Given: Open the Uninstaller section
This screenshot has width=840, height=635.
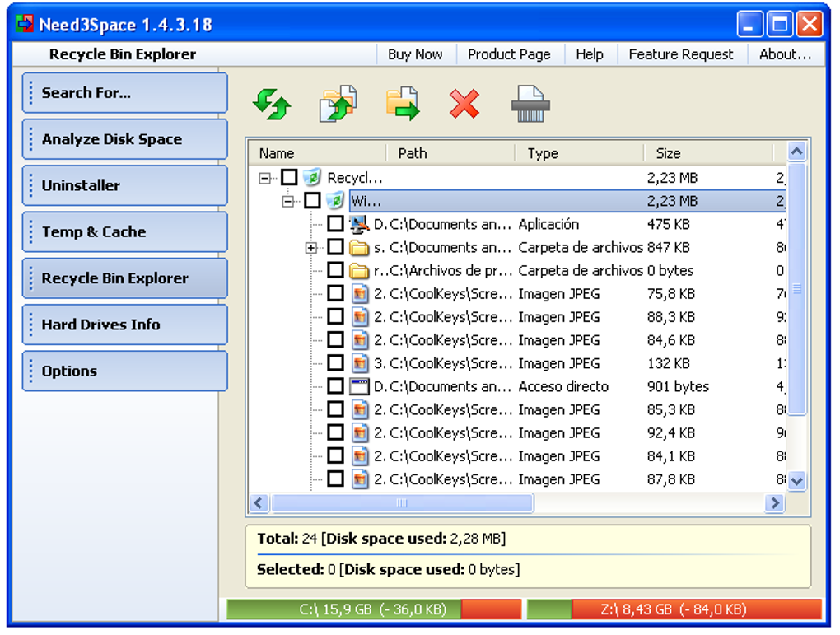Looking at the screenshot, I should 125,185.
